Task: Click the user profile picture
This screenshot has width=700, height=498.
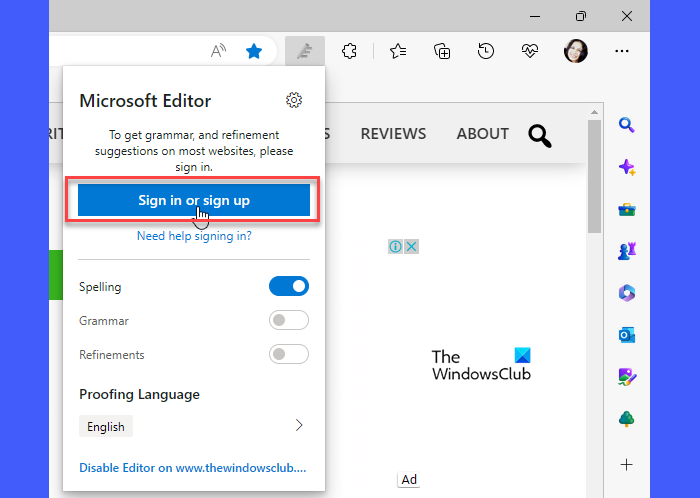Action: [x=575, y=51]
